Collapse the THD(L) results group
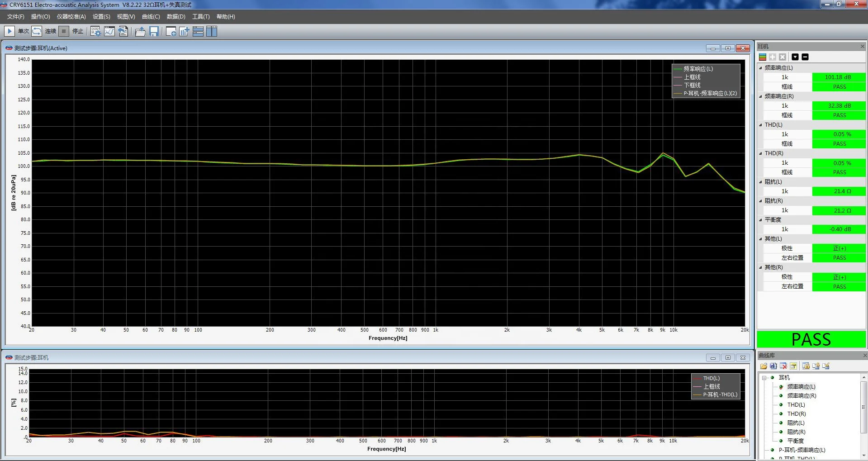Viewport: 868px width, 461px height. point(760,125)
